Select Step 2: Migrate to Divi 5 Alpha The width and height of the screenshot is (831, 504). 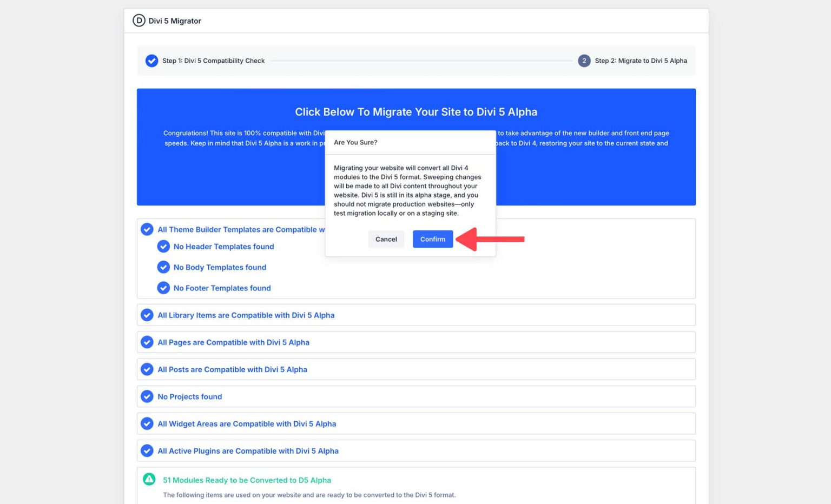[641, 61]
